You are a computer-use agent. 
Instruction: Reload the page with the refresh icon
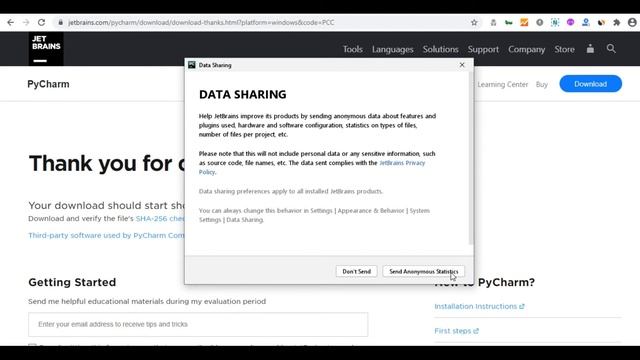[x=41, y=22]
